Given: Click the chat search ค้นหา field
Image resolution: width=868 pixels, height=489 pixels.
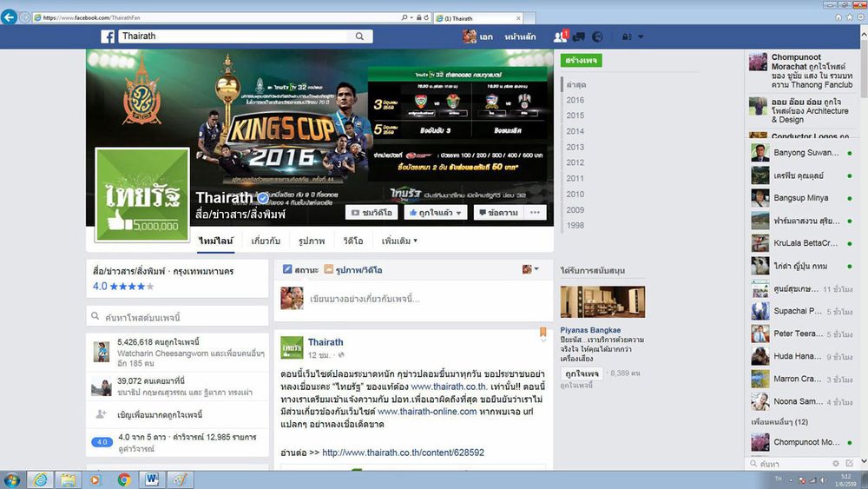Looking at the screenshot, I should coord(789,464).
